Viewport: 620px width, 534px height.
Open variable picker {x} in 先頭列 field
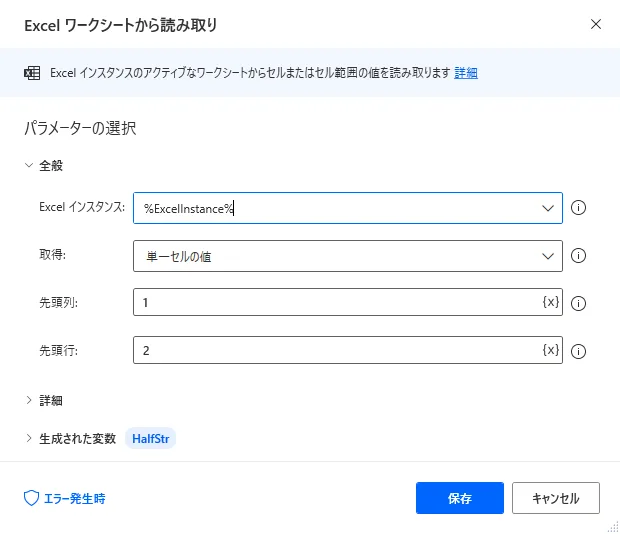pyautogui.click(x=550, y=302)
